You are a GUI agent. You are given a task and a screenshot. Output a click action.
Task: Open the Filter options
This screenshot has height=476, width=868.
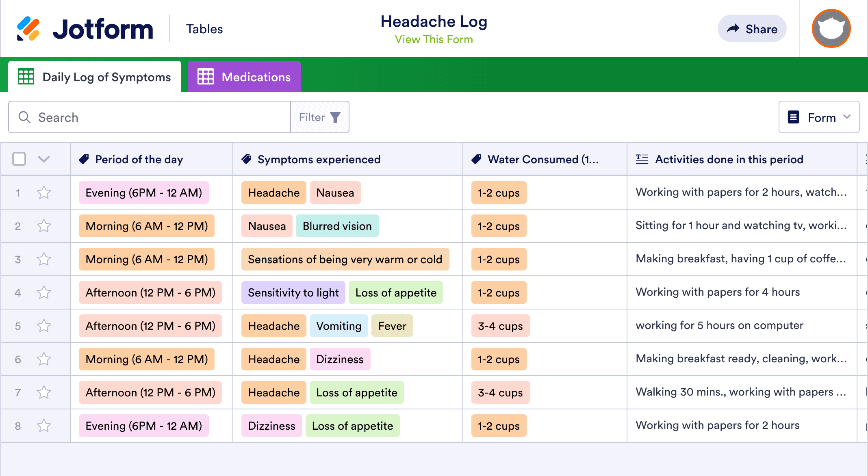[320, 117]
